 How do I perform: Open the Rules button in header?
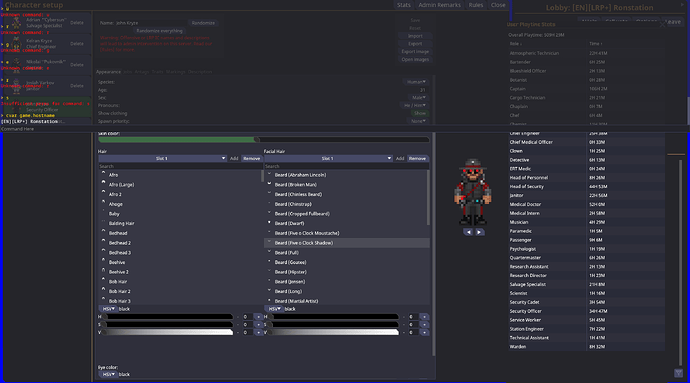[476, 5]
